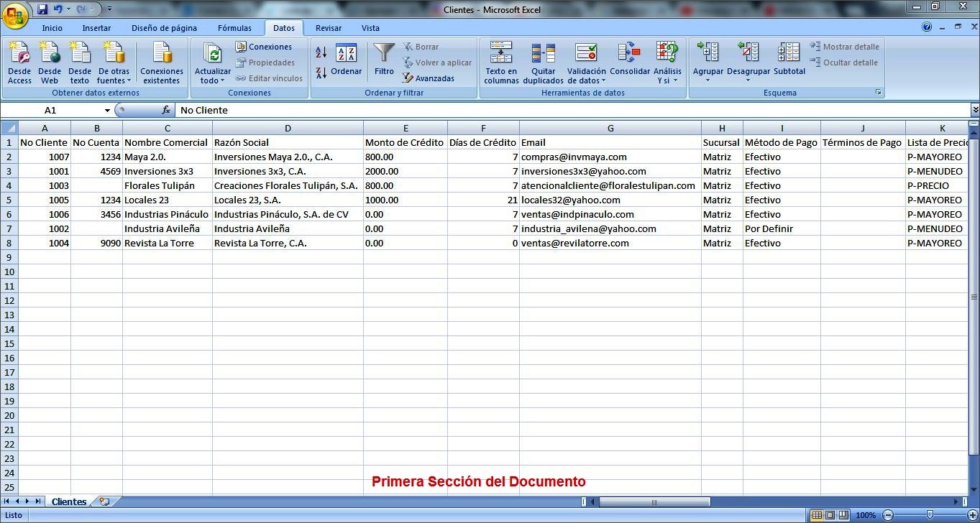
Task: Select cell Por Definir
Action: click(782, 228)
